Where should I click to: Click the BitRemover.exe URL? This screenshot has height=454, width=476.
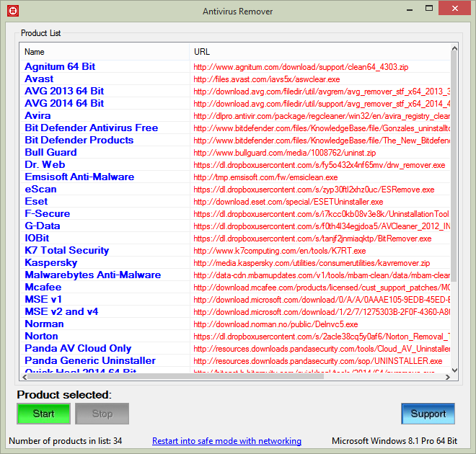312,239
